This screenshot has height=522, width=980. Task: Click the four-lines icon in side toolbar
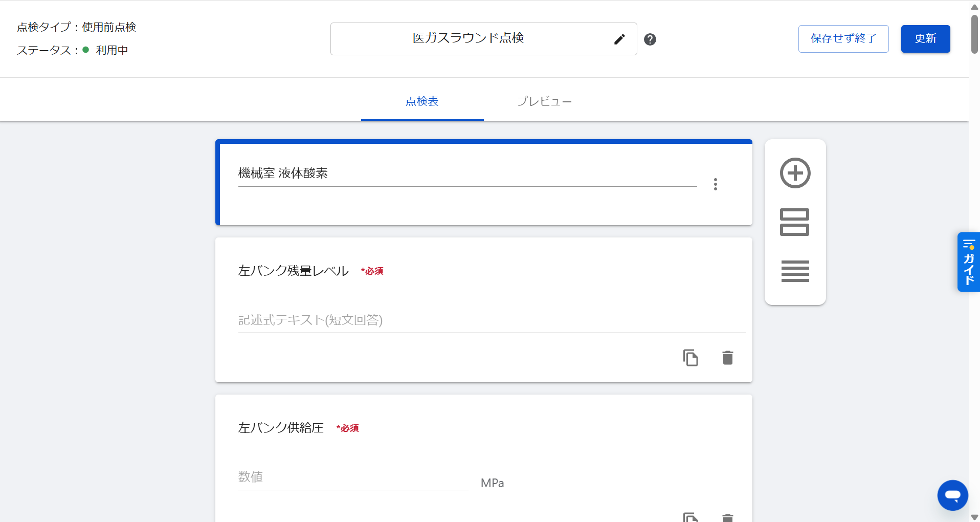[x=795, y=271]
